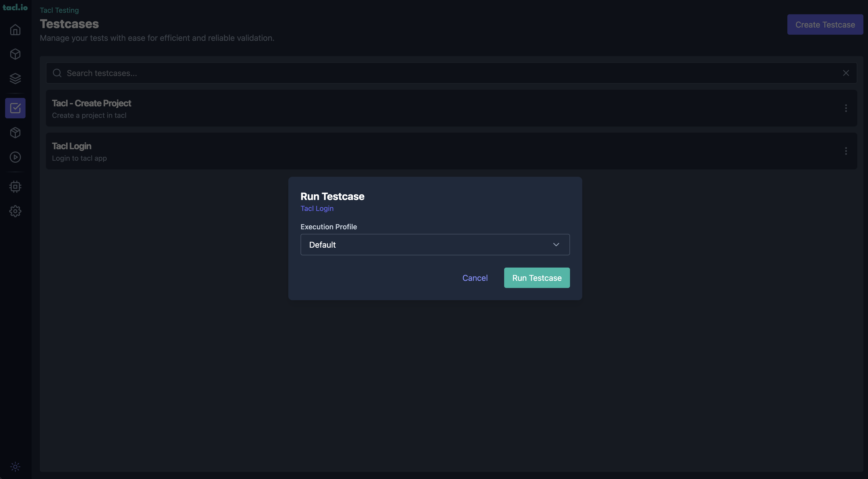Clear search with the X icon
868x479 pixels.
pyautogui.click(x=846, y=73)
